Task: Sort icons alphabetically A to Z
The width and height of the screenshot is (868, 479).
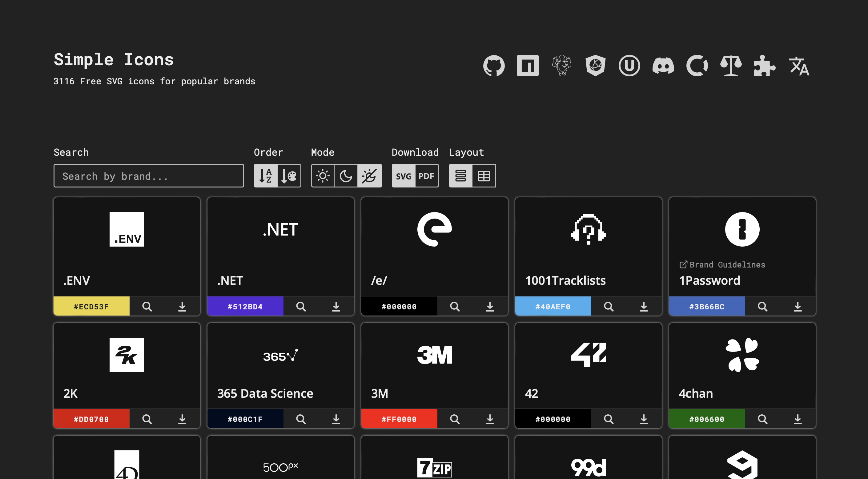Action: [x=266, y=175]
